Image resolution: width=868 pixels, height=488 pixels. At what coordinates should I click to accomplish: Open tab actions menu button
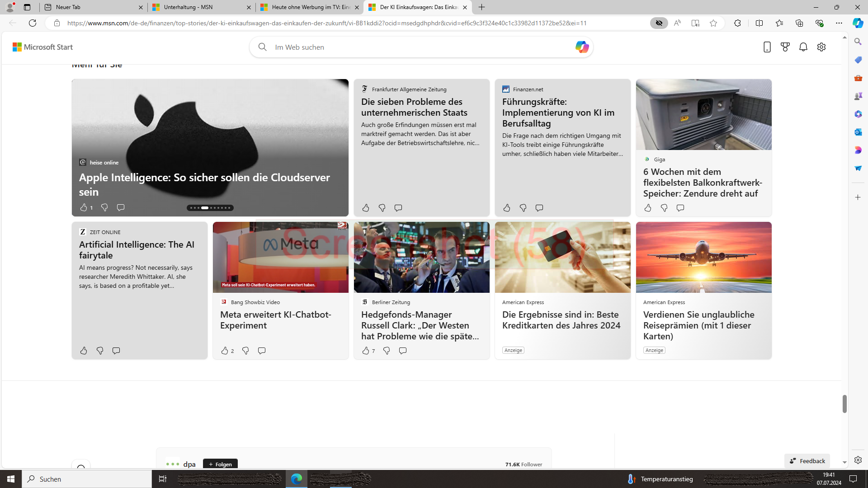tap(27, 7)
